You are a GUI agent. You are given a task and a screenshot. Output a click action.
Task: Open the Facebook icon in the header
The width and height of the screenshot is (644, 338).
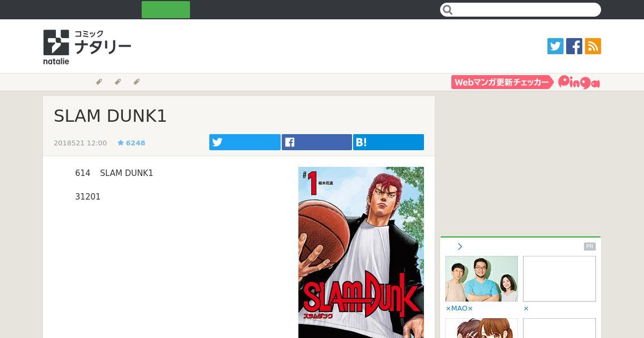point(574,46)
